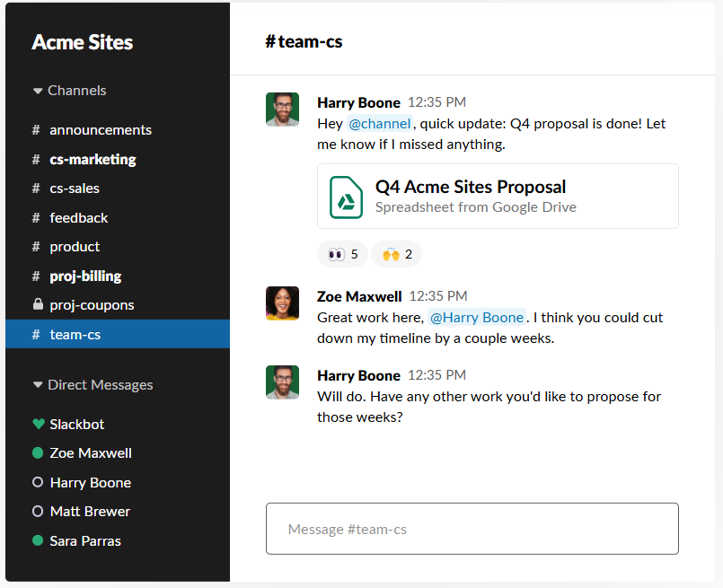Click Sara Parras green online status dot
The image size is (723, 588).
[x=38, y=540]
